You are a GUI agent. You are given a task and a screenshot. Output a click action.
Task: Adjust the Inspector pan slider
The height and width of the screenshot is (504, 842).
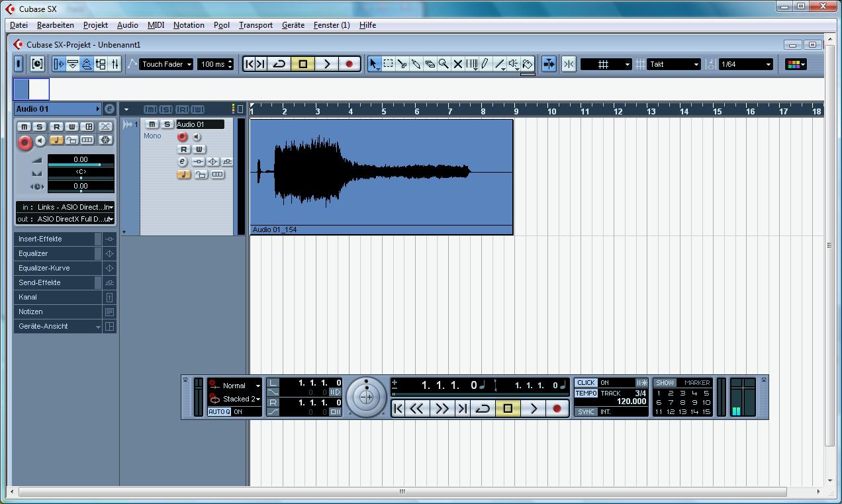click(81, 178)
